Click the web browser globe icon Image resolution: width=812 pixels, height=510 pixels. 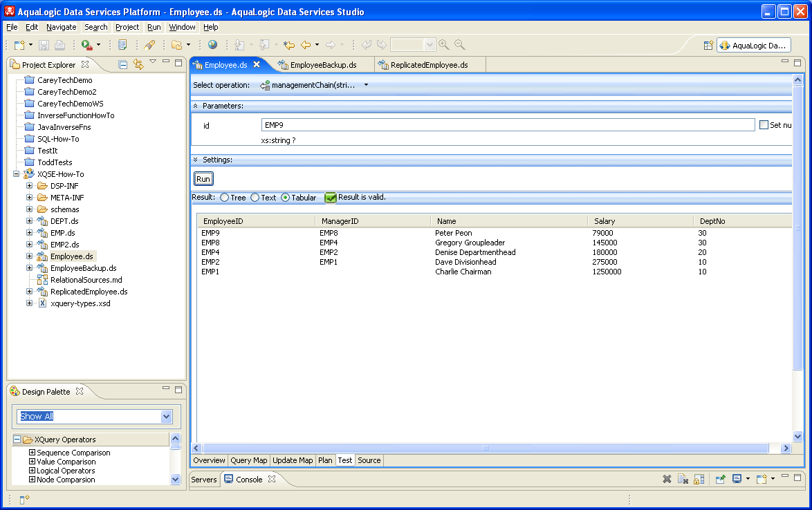coord(212,45)
